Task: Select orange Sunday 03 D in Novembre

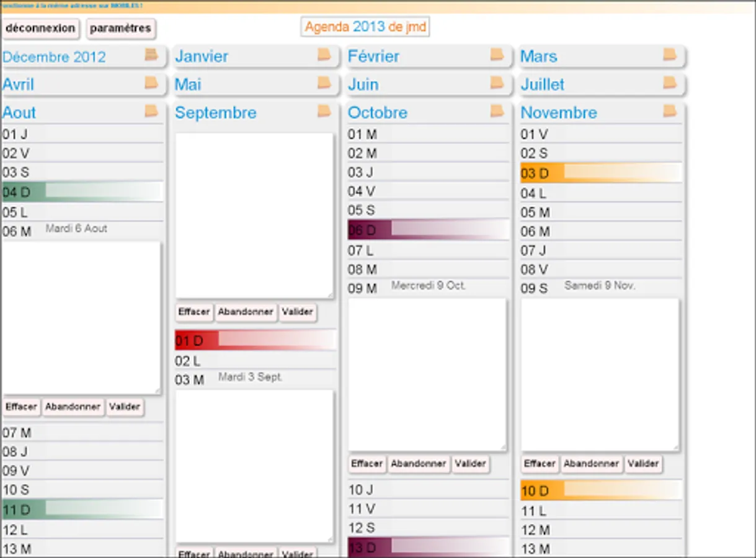Action: [601, 173]
